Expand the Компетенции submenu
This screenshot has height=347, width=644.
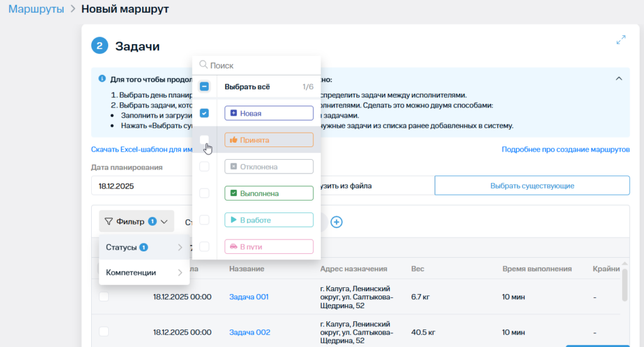tap(144, 273)
